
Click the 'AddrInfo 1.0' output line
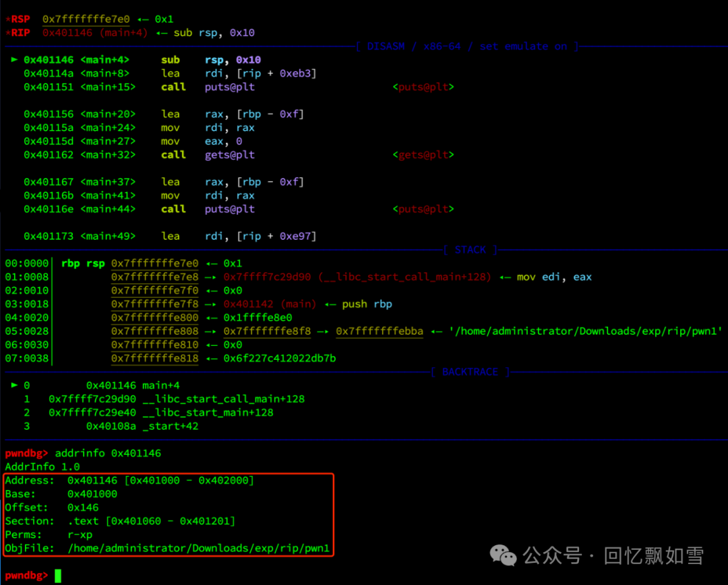click(42, 466)
